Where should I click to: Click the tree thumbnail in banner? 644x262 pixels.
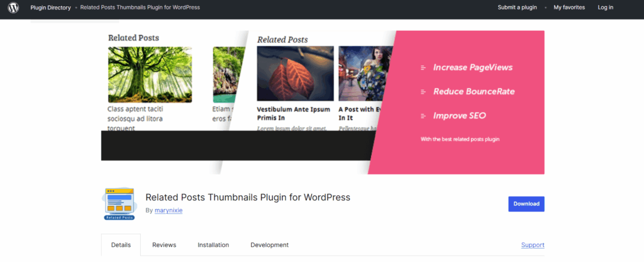point(150,74)
